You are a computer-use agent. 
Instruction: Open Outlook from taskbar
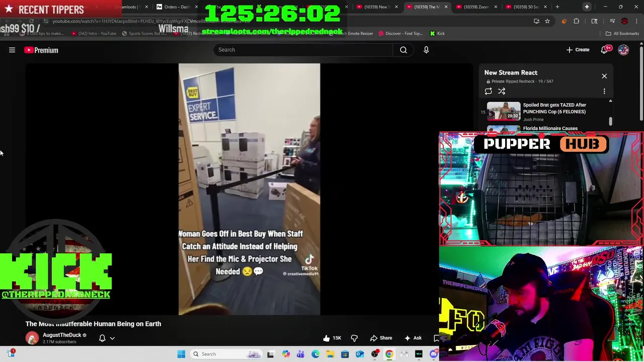click(x=360, y=354)
